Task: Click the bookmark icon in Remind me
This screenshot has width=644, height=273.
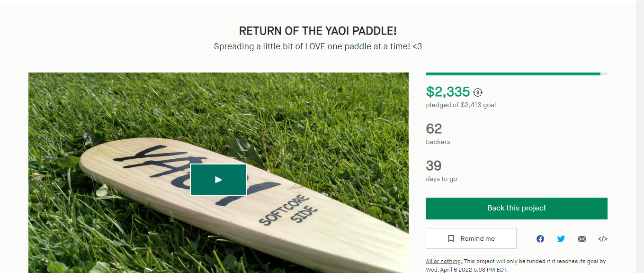Action: click(x=451, y=238)
